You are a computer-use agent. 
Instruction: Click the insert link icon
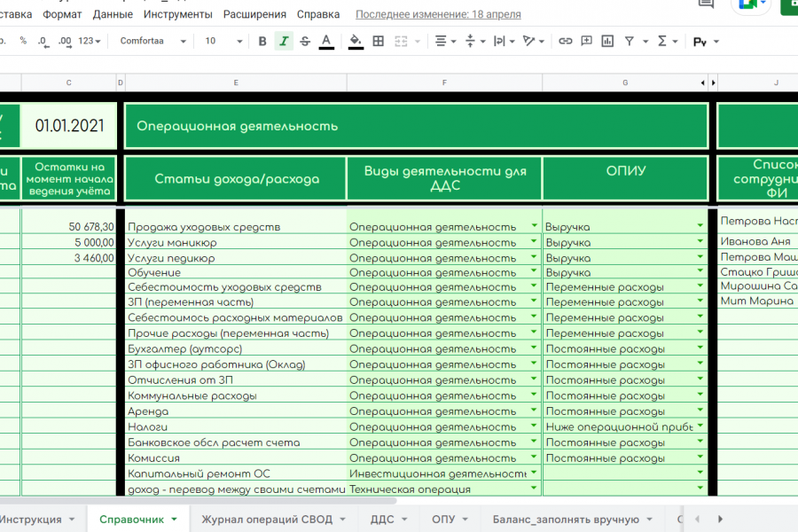565,42
